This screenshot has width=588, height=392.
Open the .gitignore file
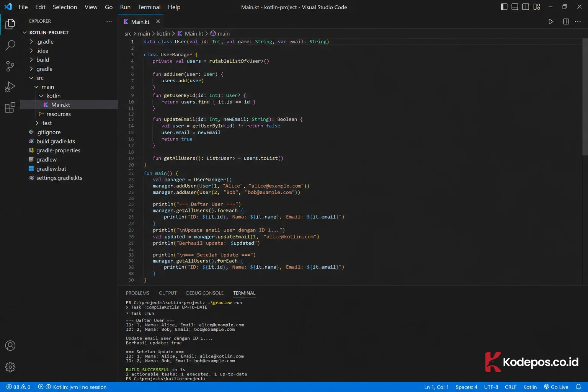[69, 132]
